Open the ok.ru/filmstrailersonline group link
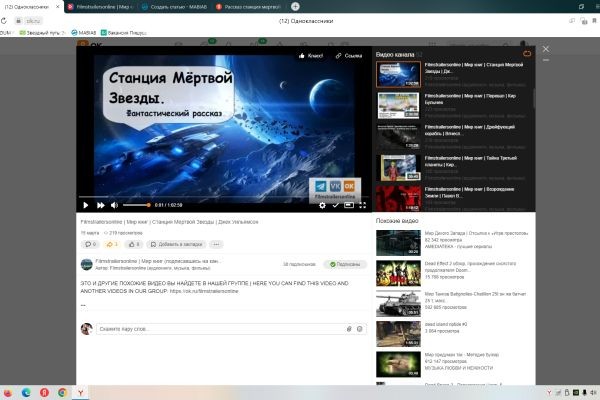600x400 pixels. (x=204, y=291)
